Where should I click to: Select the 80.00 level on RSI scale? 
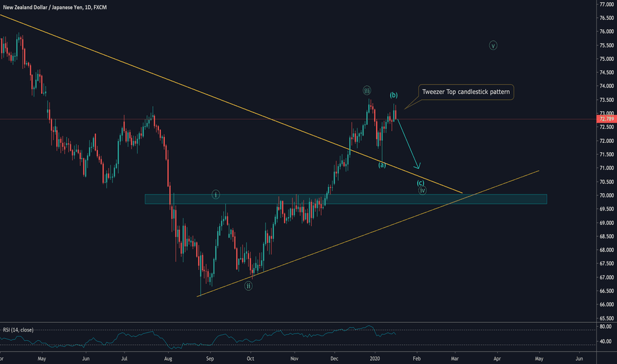coord(605,326)
